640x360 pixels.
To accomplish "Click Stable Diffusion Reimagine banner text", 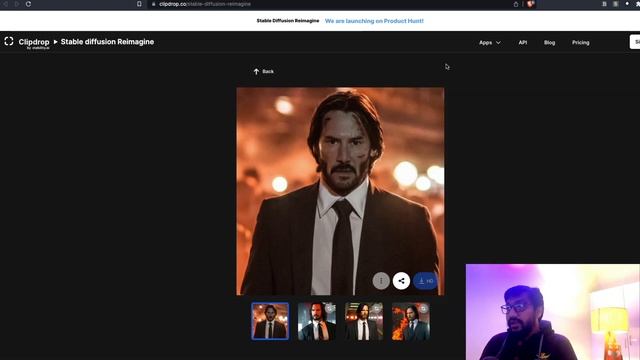I will tap(288, 21).
